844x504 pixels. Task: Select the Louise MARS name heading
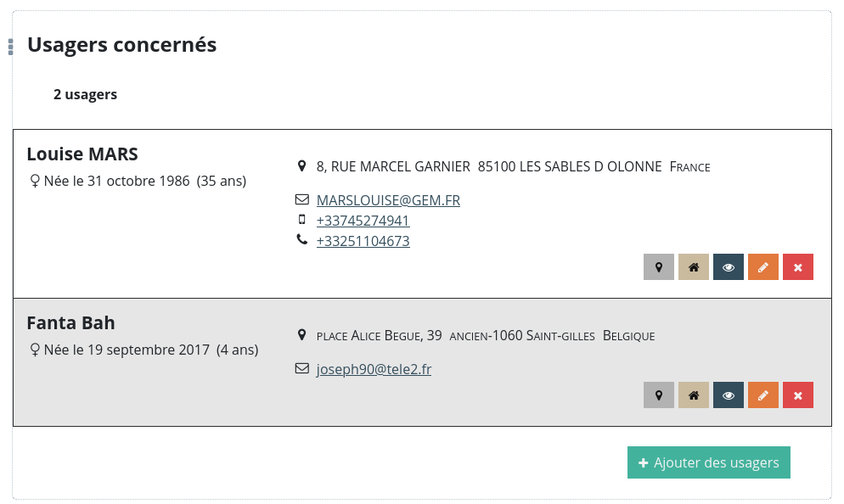click(x=82, y=154)
